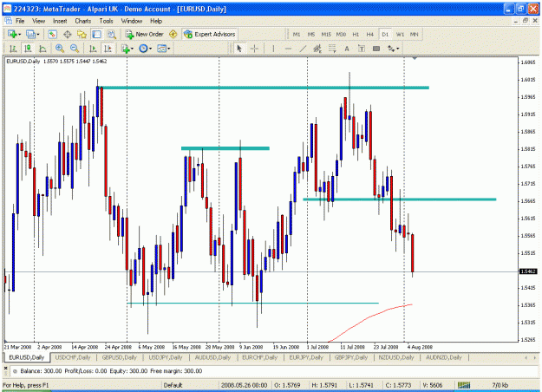This screenshot has height=392, width=542.
Task: Switch to AUDNZD,Daily chart tab
Action: [444, 357]
